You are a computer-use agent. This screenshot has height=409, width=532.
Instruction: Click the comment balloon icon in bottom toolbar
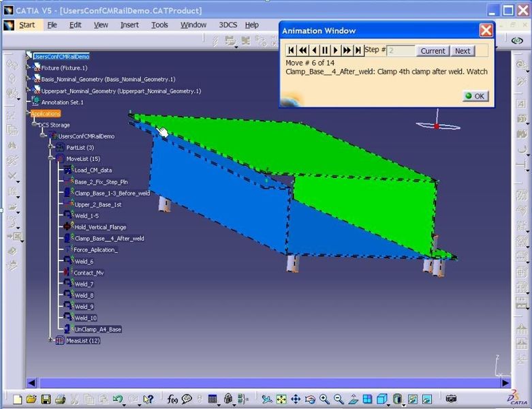pos(187,399)
